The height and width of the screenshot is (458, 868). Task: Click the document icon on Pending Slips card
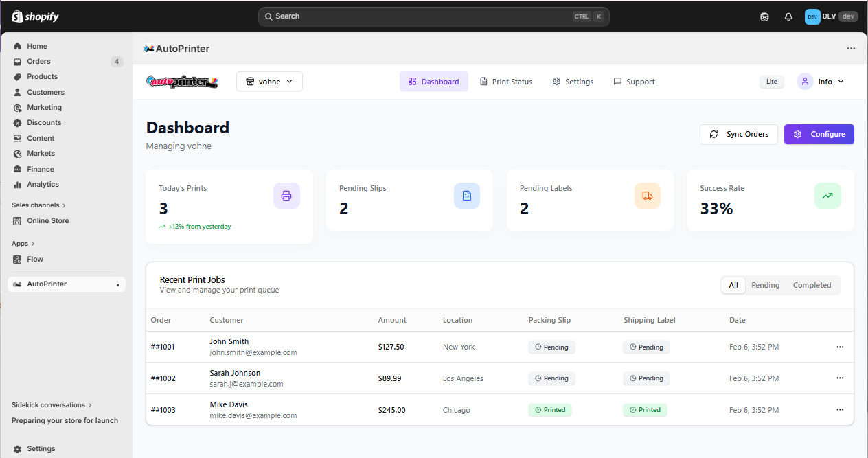point(467,196)
